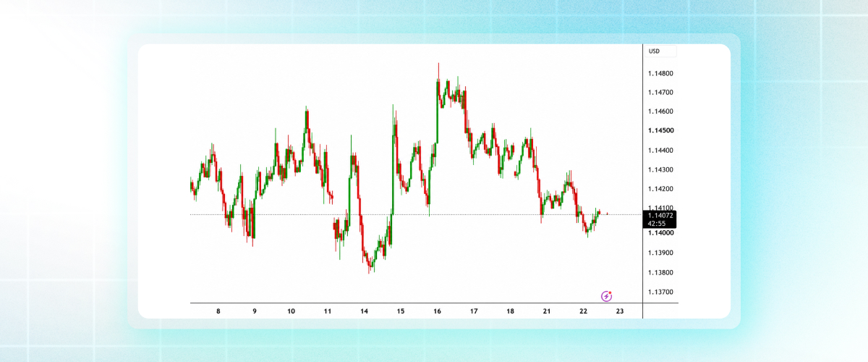Click the purple lightning bolt icon
Screen dimensions: 868x362
point(607,296)
